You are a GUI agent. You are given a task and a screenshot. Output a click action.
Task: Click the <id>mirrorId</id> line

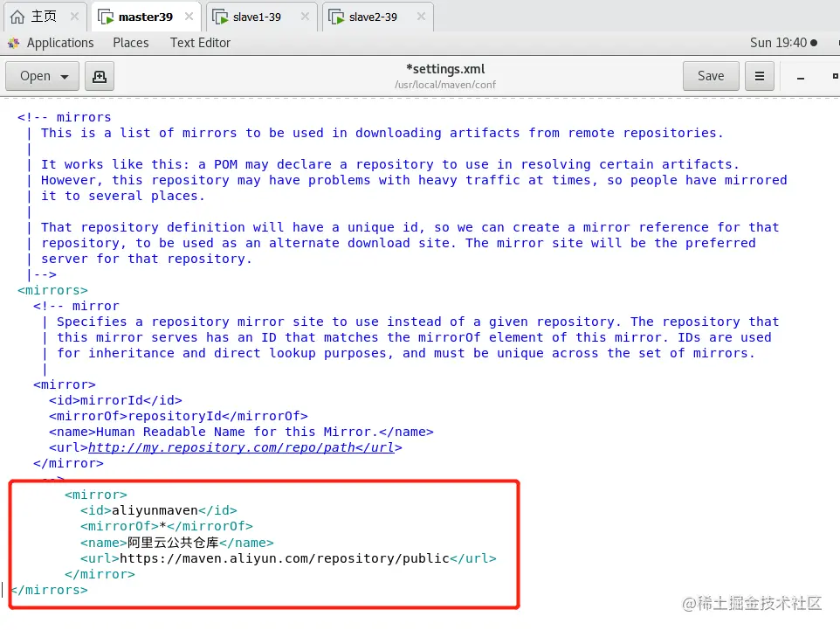(x=116, y=400)
